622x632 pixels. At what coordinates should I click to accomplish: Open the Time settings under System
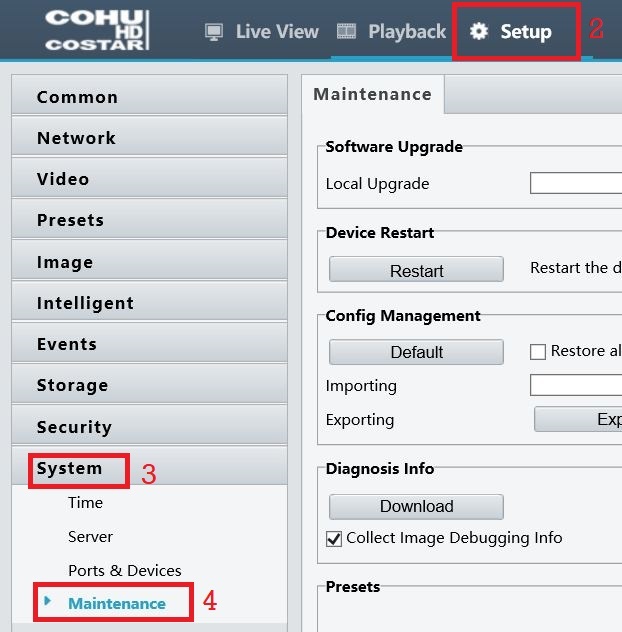click(85, 503)
